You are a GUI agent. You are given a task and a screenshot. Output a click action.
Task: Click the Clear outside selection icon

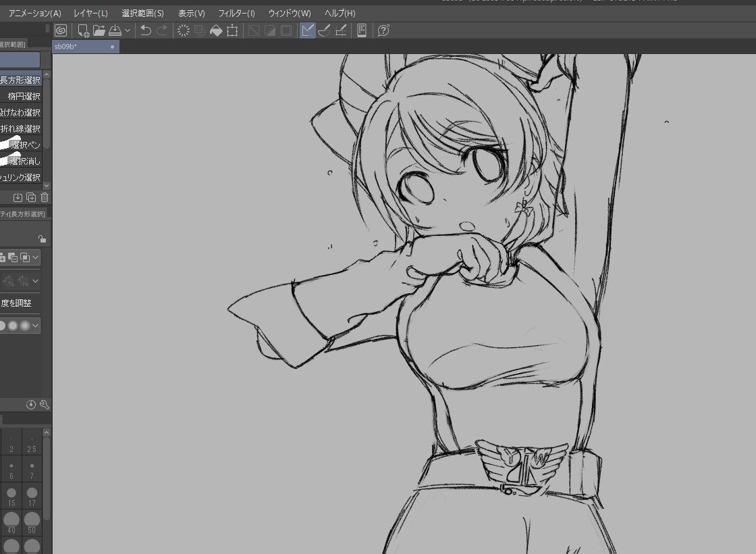(x=200, y=31)
